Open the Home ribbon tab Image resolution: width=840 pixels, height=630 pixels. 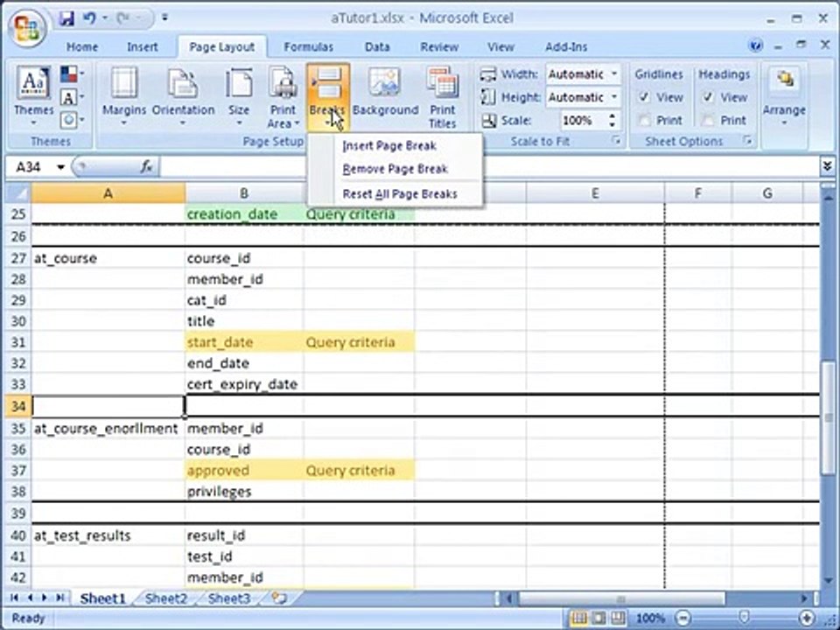tap(82, 47)
